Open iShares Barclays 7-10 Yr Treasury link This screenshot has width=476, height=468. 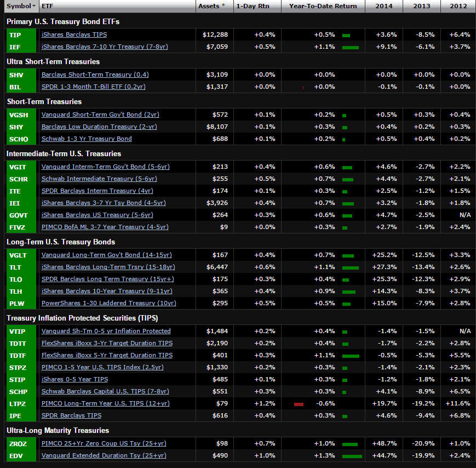coord(105,47)
